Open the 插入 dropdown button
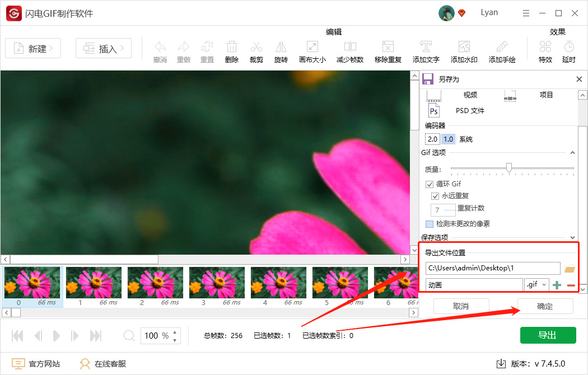The height and width of the screenshot is (375, 588). point(104,48)
